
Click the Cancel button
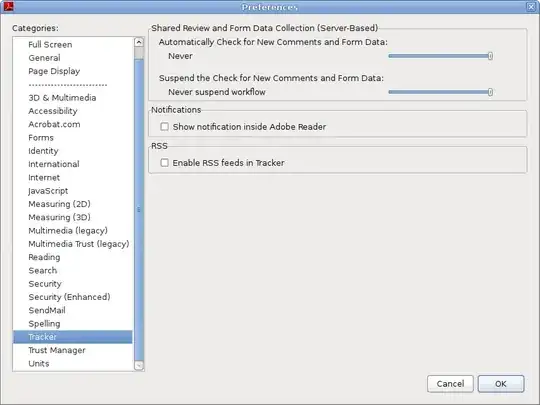click(x=450, y=384)
